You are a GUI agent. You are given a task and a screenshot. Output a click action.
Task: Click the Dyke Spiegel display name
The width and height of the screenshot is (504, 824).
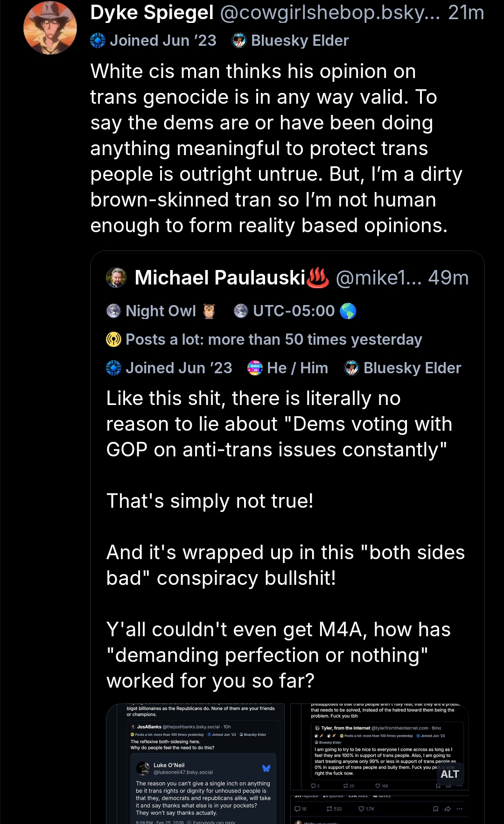[x=152, y=13]
